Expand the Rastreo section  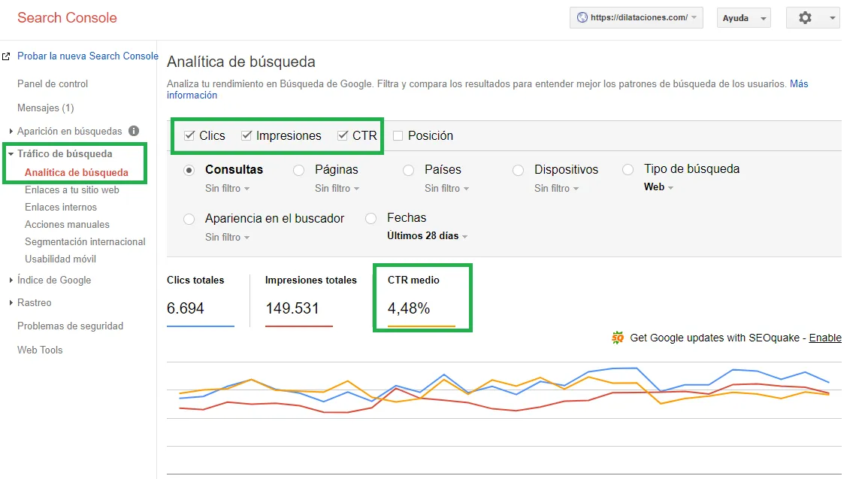pyautogui.click(x=11, y=303)
